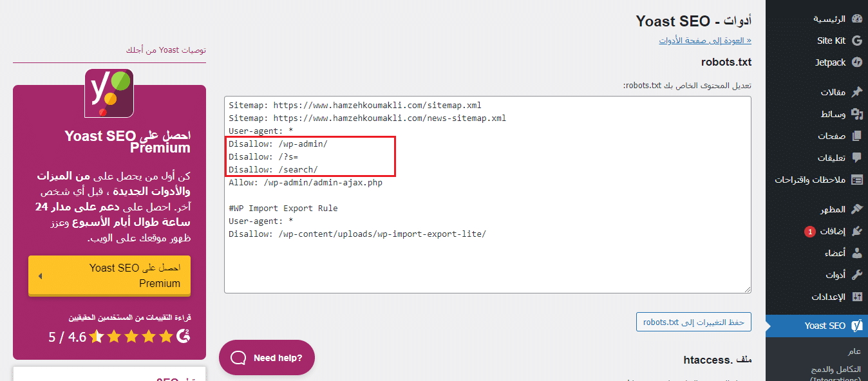Image resolution: width=868 pixels, height=381 pixels.
Task: Open the Need help? chat button
Action: [267, 358]
